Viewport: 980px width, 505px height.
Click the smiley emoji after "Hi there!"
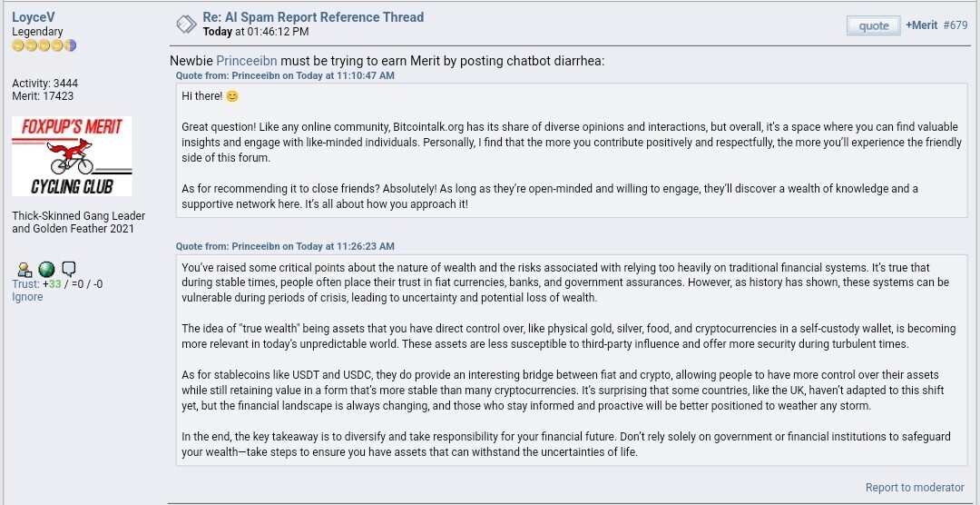point(232,96)
